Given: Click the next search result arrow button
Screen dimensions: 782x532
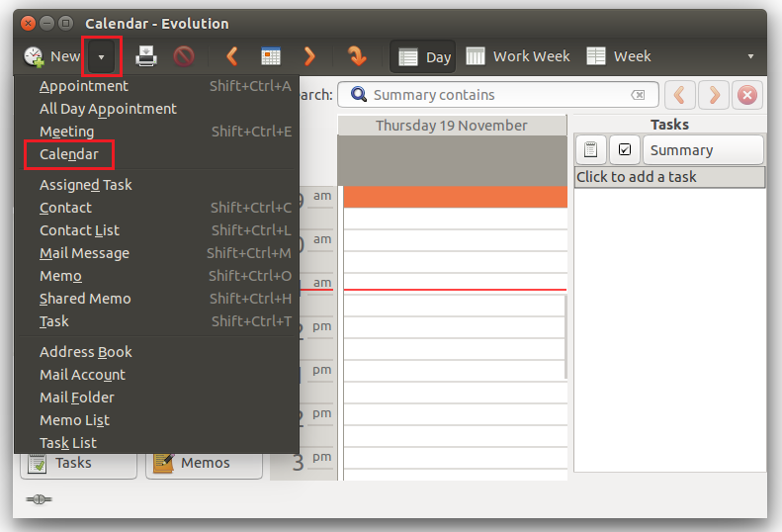Looking at the screenshot, I should [x=714, y=95].
